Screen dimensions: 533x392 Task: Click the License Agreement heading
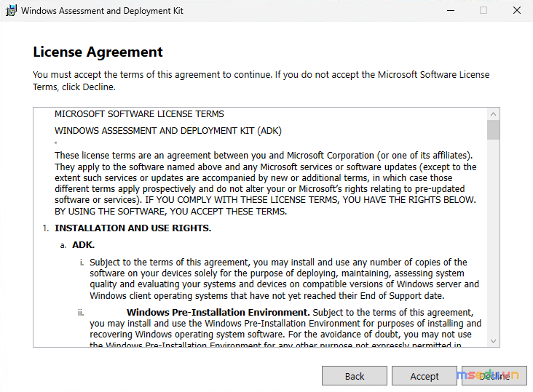tap(98, 52)
